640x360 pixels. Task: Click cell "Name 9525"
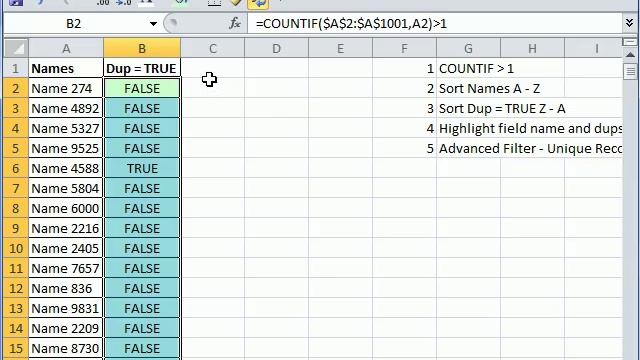[66, 148]
